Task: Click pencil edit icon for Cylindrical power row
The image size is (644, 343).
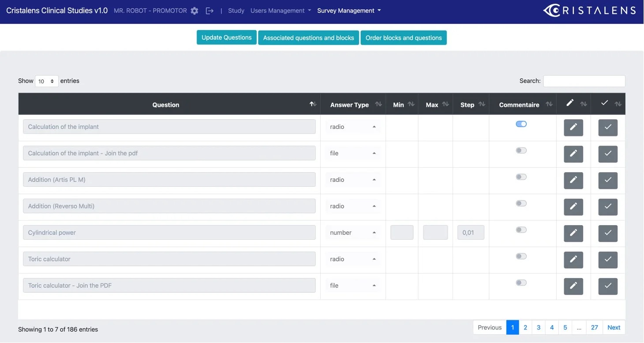Action: click(x=573, y=233)
